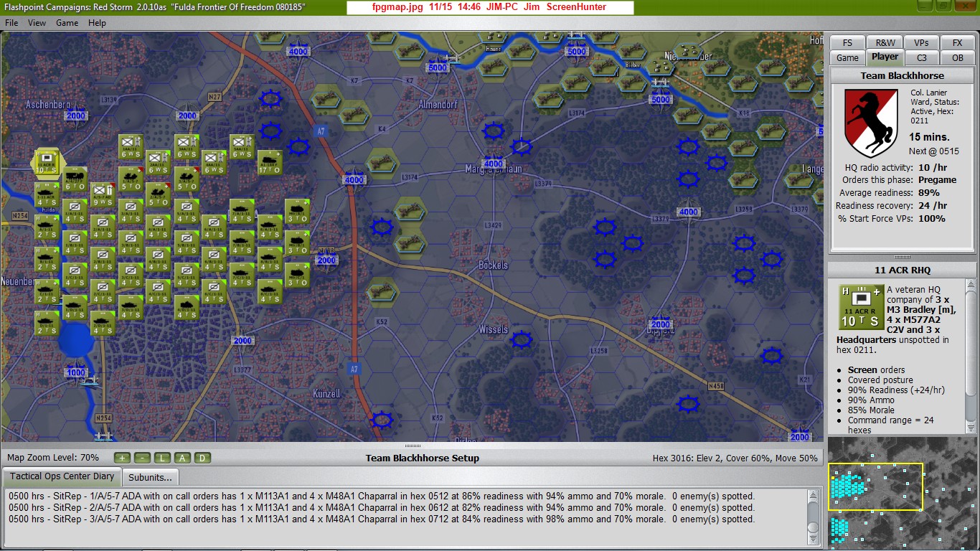Click the Readiness recovery 24 /hr value
Image resolution: width=980 pixels, height=551 pixels.
pyautogui.click(x=932, y=206)
